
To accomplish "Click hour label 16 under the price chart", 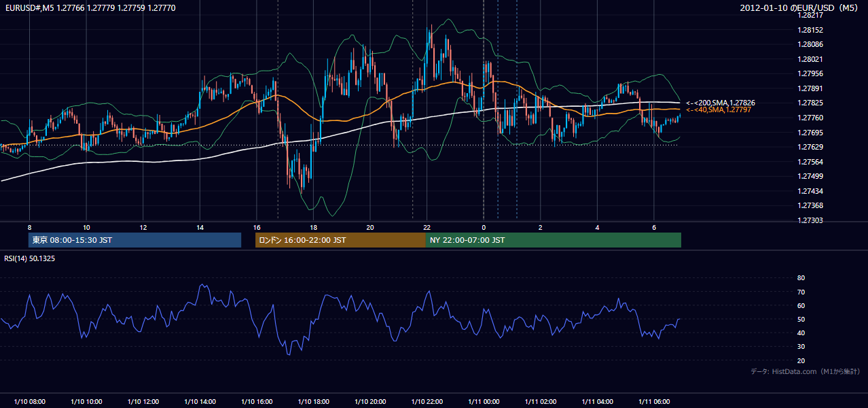I will (257, 227).
